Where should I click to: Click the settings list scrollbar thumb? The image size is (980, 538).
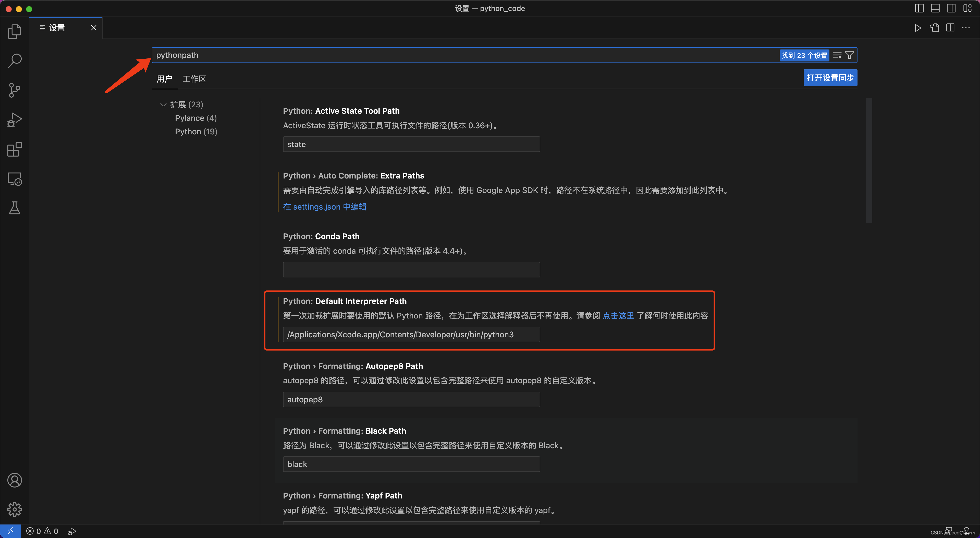[869, 160]
